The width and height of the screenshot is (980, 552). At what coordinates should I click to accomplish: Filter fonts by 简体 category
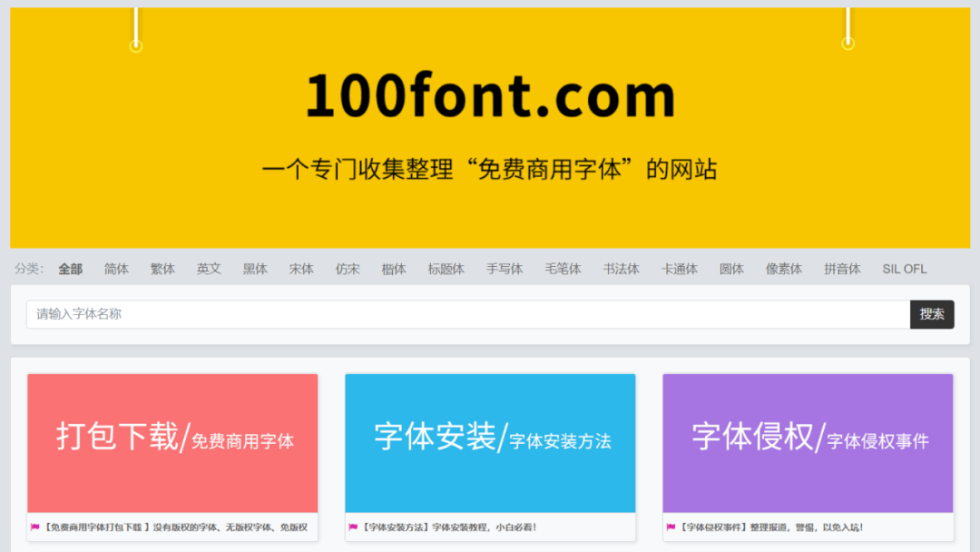[x=116, y=269]
